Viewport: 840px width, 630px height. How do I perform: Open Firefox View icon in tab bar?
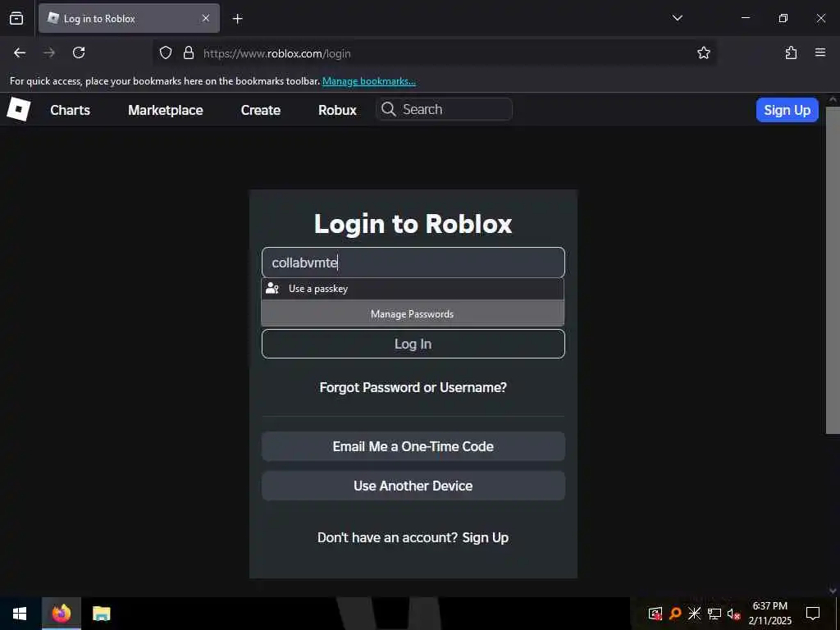click(16, 18)
